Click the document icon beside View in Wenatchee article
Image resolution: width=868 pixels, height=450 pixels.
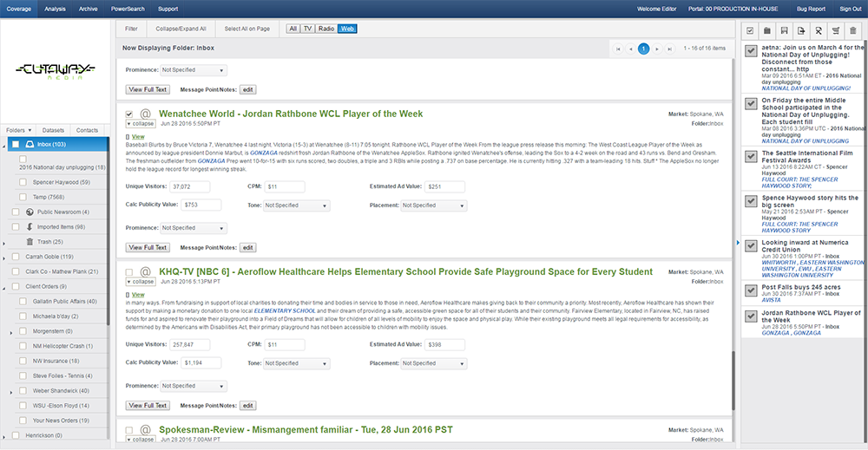[128, 136]
